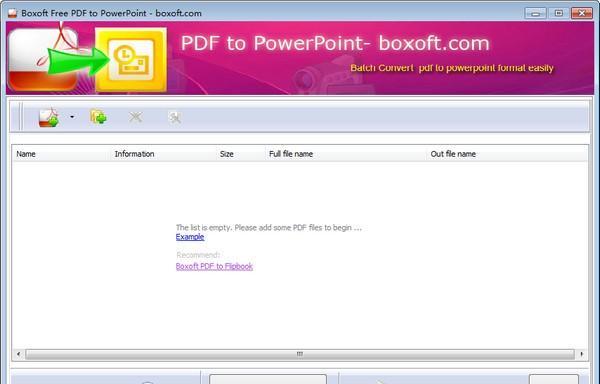Click the Clear all files icon
The height and width of the screenshot is (384, 600).
(x=174, y=117)
